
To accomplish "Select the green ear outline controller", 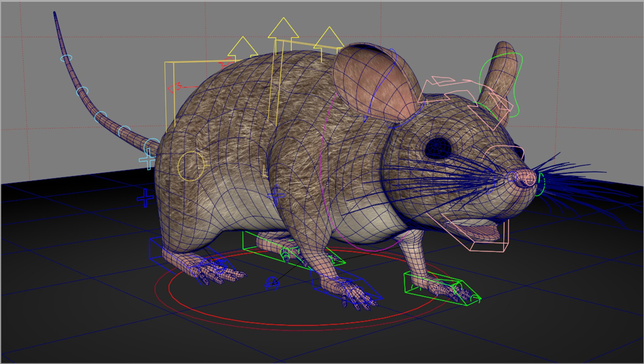I will coord(501,84).
